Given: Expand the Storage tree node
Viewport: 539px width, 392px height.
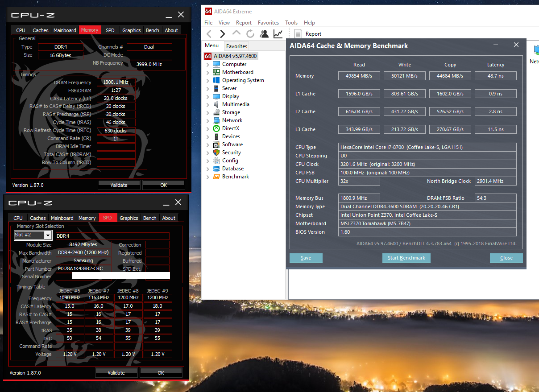Looking at the screenshot, I should coord(207,113).
